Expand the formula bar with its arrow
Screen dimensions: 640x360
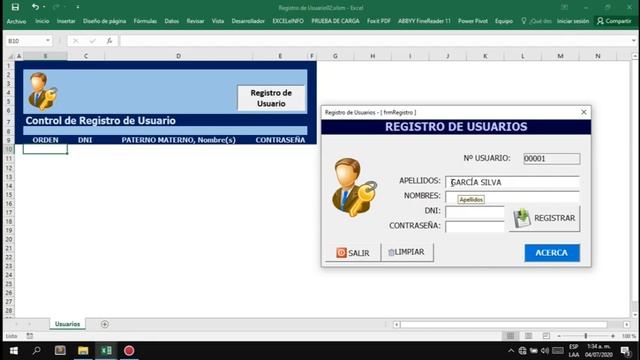[633, 40]
